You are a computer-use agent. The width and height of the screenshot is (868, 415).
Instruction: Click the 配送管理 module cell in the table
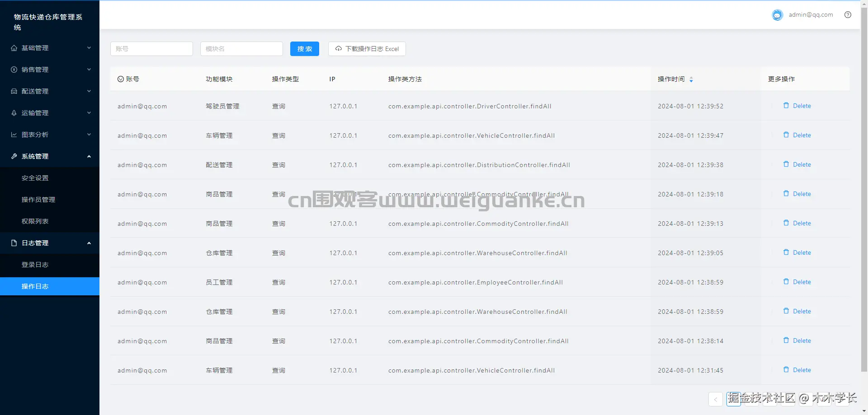point(219,165)
